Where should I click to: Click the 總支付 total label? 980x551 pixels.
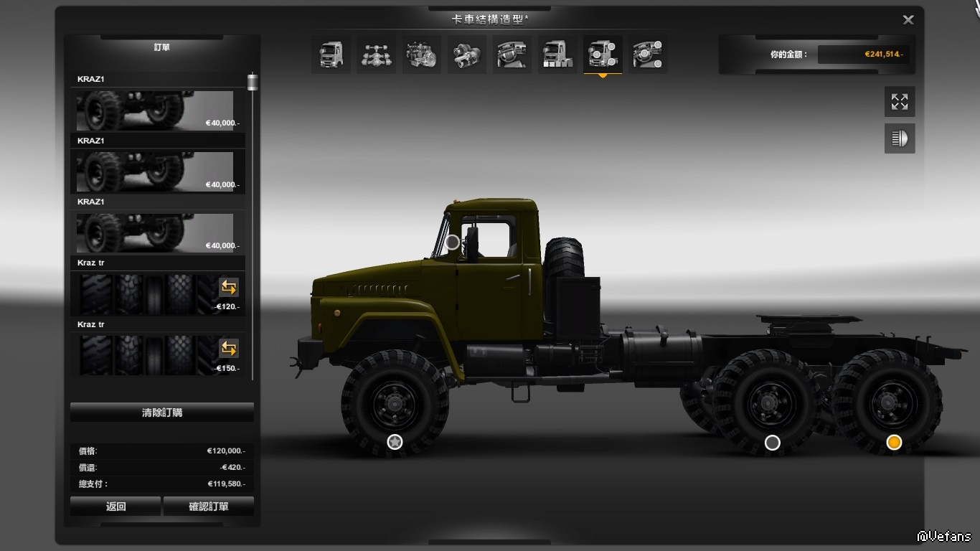point(93,484)
